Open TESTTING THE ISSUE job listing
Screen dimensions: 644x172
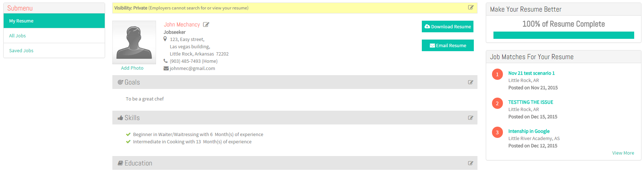pos(531,102)
